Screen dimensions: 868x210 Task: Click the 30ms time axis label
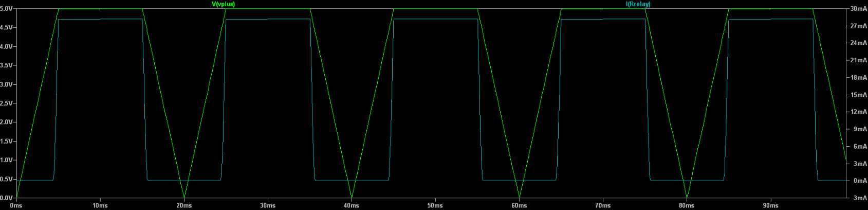coord(268,205)
